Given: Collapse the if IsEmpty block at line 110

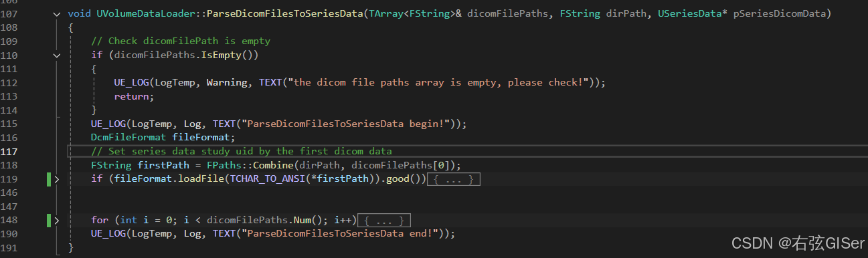Looking at the screenshot, I should pos(56,55).
